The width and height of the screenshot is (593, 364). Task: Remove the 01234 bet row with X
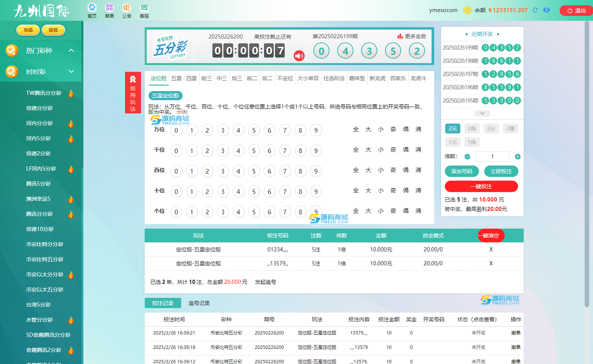click(491, 250)
